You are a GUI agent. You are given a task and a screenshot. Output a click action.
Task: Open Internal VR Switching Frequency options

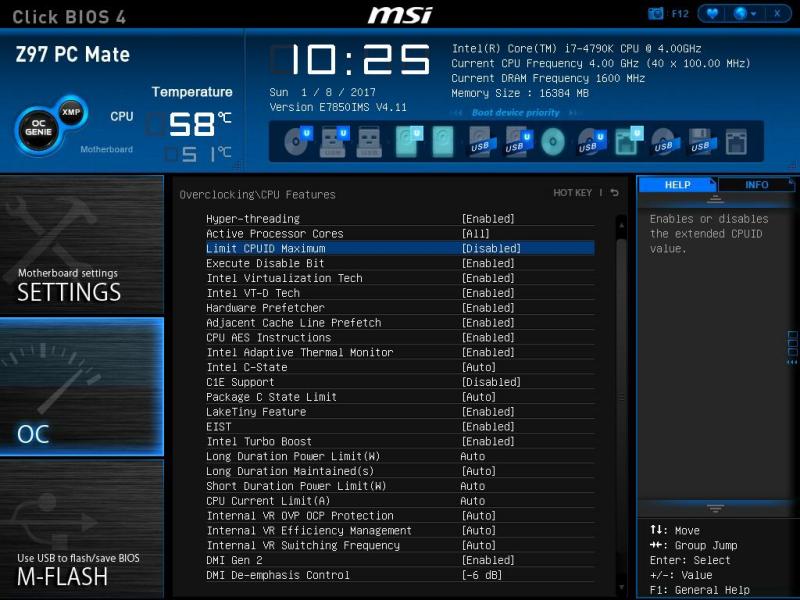coord(399,545)
